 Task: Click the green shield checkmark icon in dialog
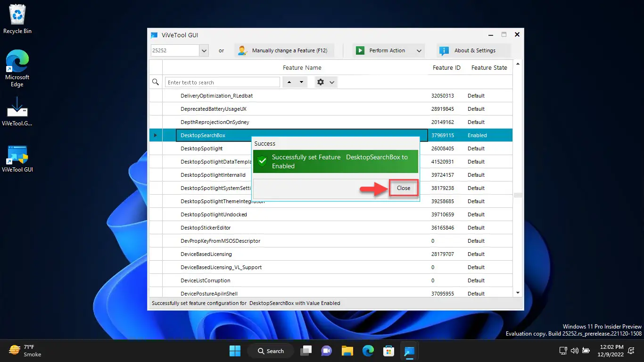[262, 161]
